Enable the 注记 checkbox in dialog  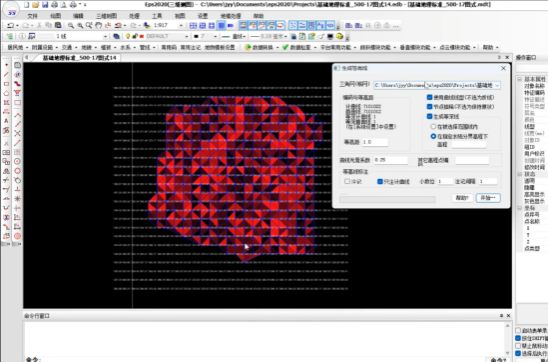347,181
